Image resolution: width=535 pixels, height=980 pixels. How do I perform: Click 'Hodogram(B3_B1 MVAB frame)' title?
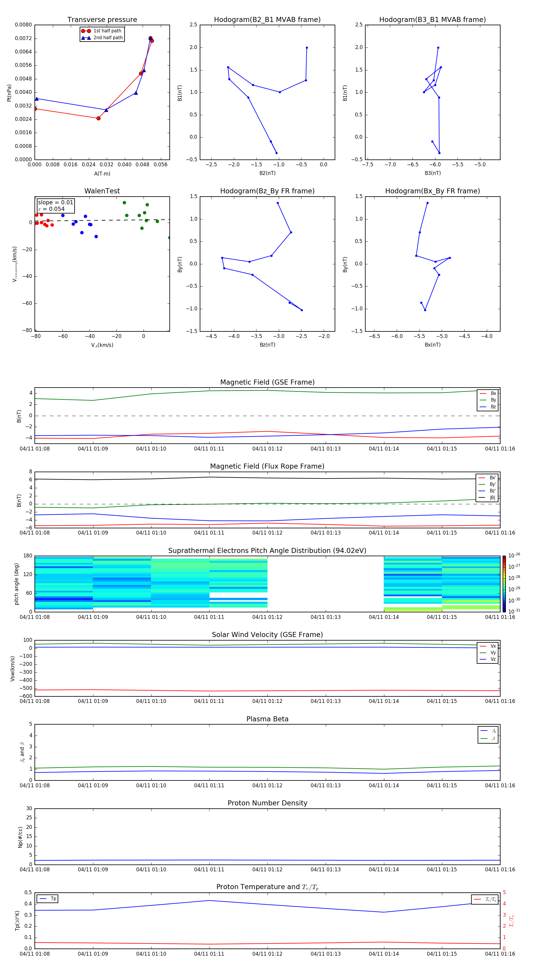coord(432,20)
